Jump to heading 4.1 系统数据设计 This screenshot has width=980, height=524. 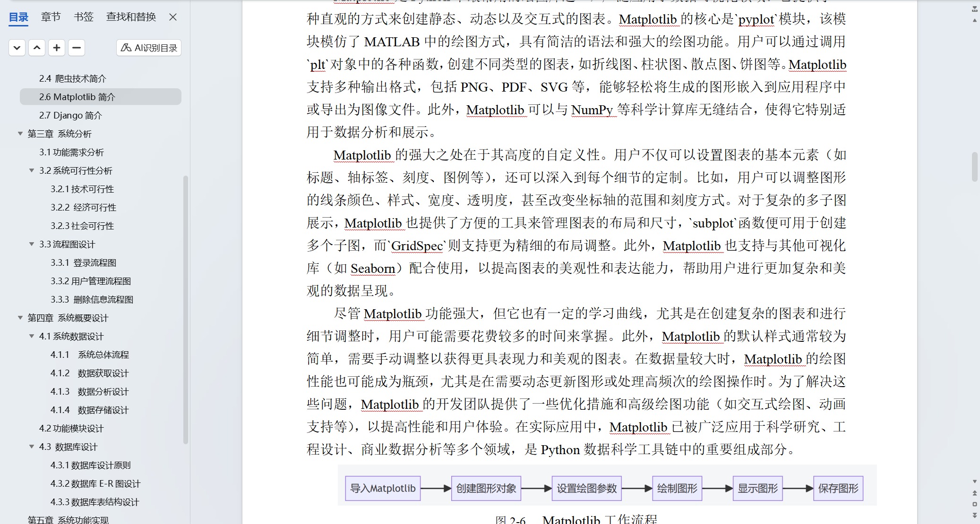click(x=71, y=336)
